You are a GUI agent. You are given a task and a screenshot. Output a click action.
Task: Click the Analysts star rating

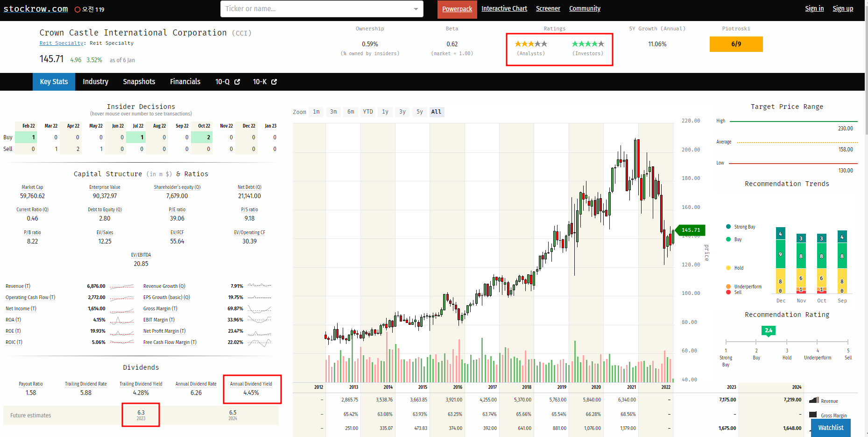[531, 44]
